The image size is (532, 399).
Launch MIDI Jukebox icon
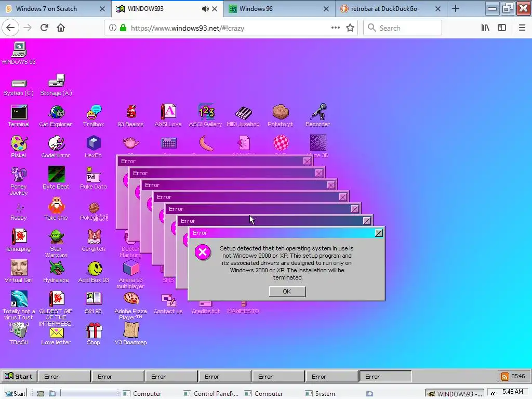243,116
